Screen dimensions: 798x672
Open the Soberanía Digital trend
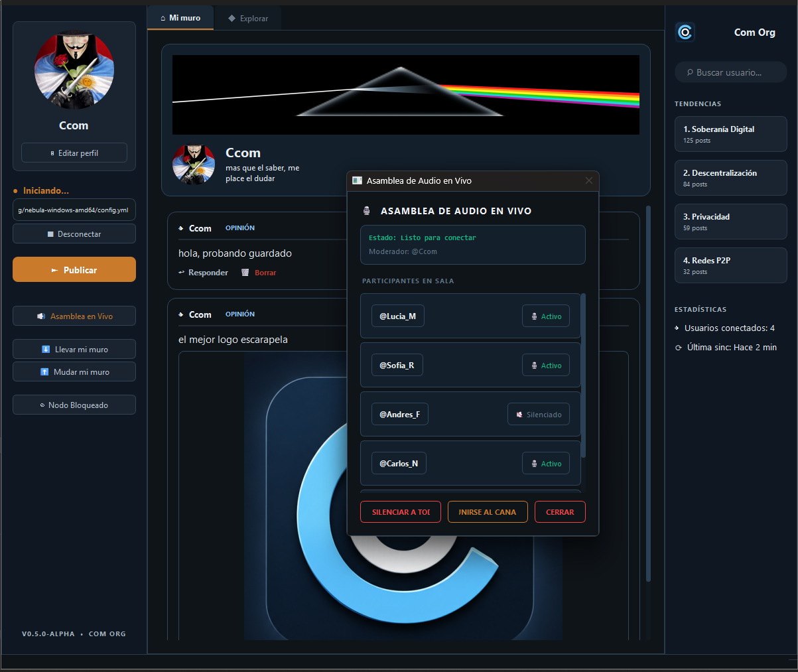tap(731, 134)
